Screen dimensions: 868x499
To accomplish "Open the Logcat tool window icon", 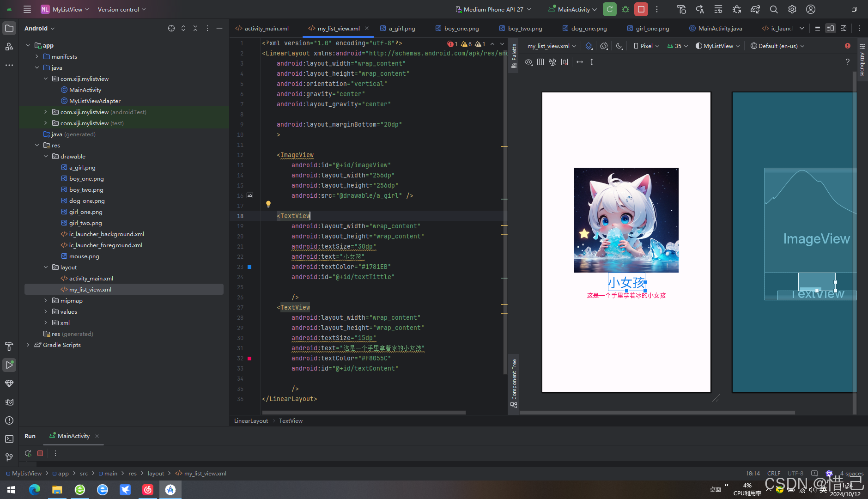I will (9, 402).
